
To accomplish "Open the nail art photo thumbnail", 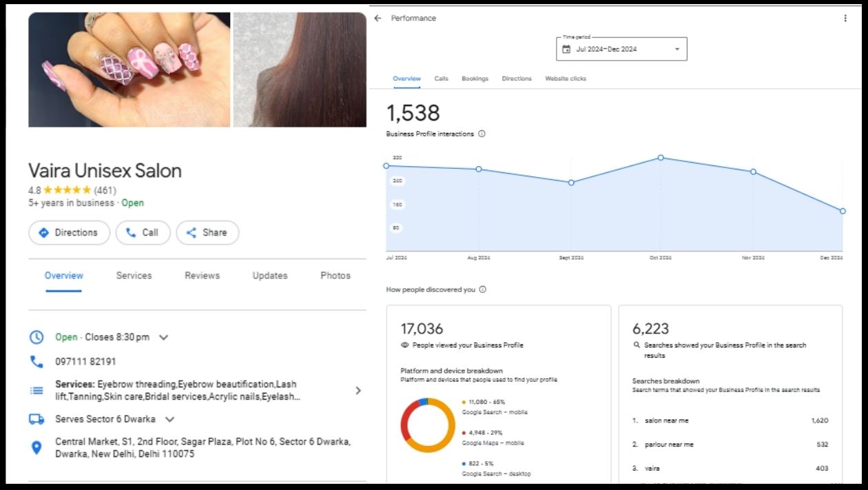I will pyautogui.click(x=129, y=70).
